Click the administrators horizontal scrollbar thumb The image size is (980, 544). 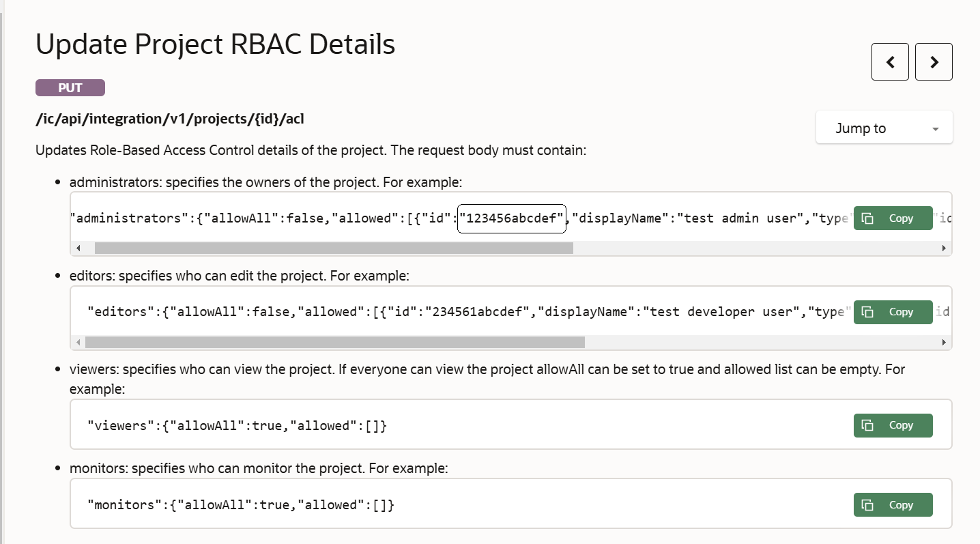point(334,248)
